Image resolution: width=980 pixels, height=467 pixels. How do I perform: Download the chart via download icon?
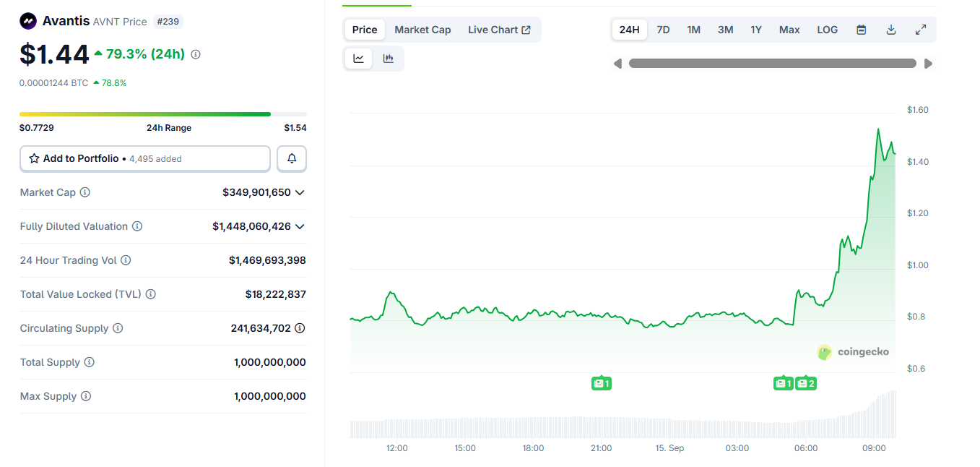tap(890, 30)
